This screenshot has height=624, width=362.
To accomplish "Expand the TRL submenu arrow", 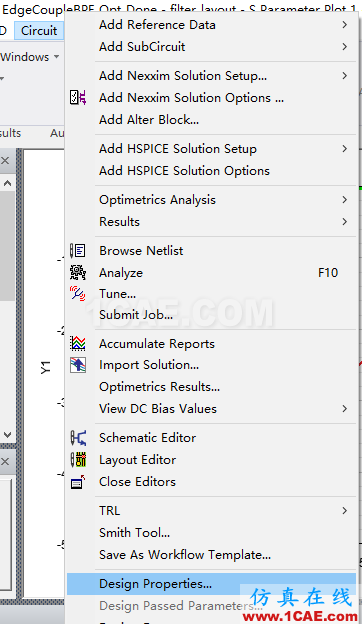I will [x=344, y=511].
